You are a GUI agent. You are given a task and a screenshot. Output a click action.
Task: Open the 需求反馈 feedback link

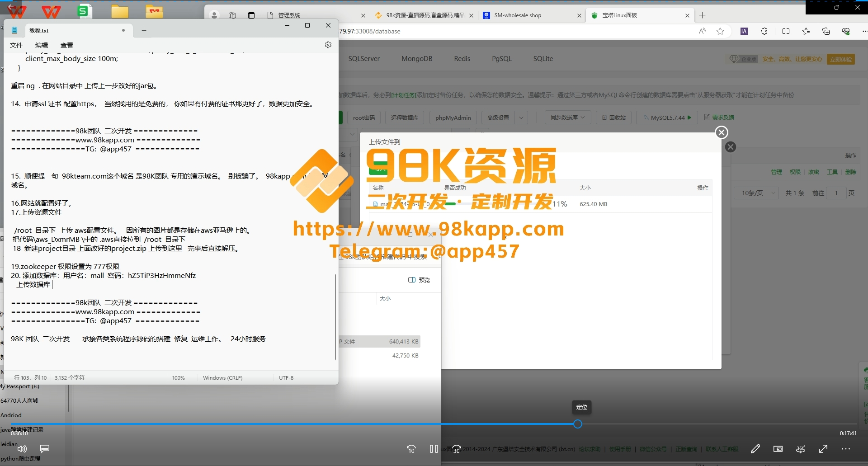point(719,118)
